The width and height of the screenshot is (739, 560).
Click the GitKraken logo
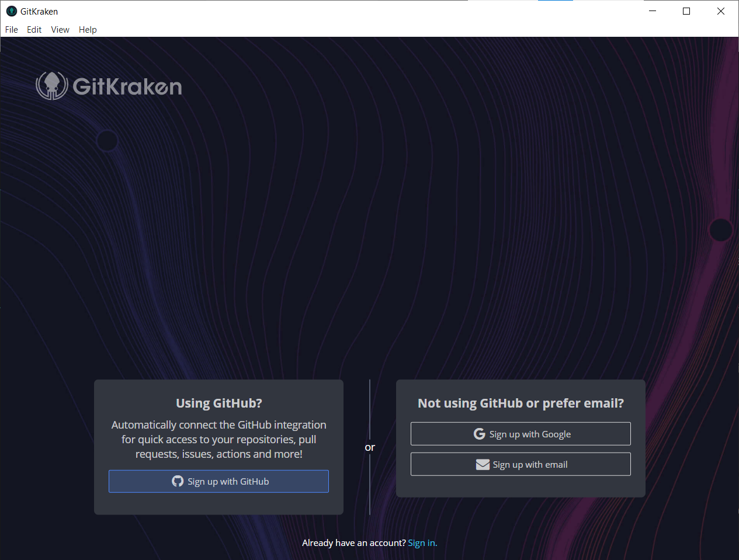[109, 86]
